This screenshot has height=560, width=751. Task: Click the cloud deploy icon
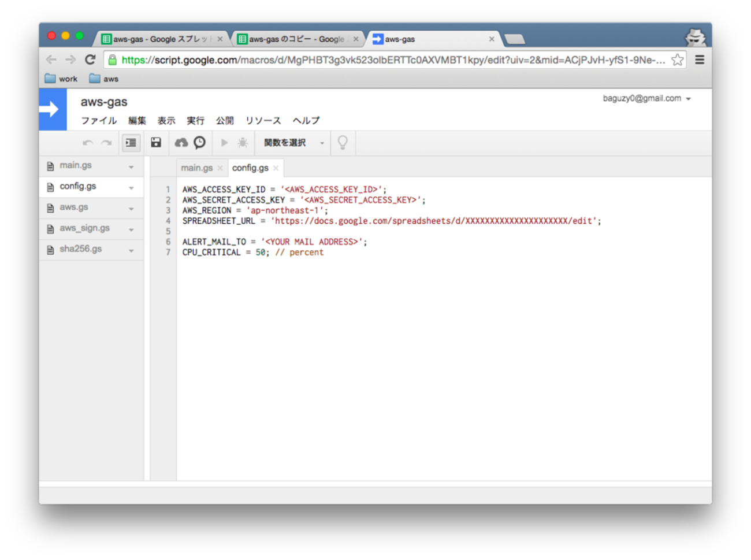tap(181, 143)
